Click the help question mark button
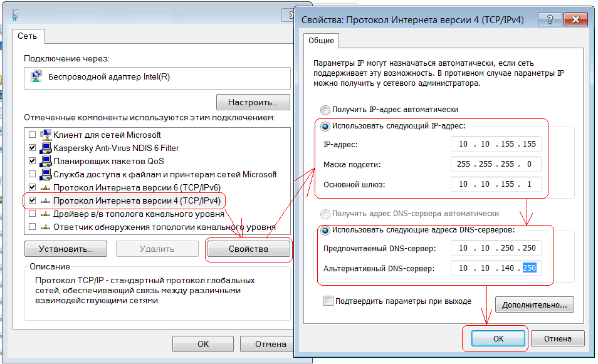Screen dimensions: 598x364 (x=550, y=19)
